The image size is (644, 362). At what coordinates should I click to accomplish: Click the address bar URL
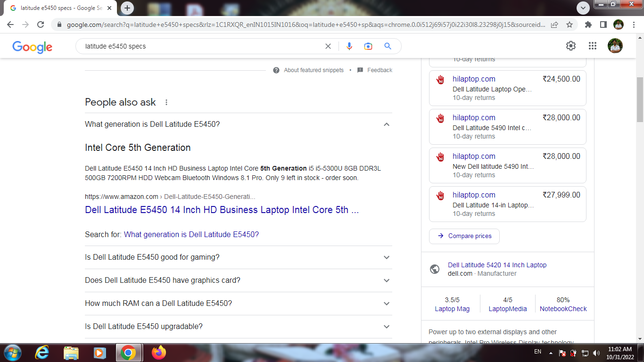[306, 25]
